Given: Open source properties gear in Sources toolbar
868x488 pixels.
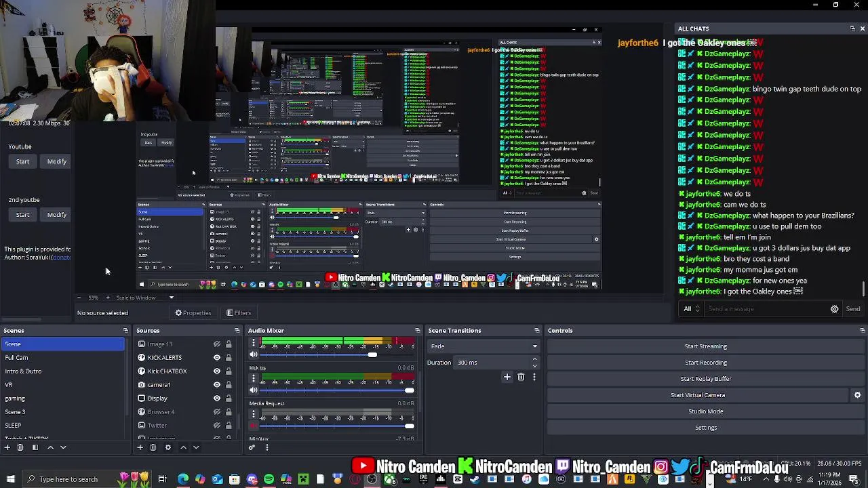Looking at the screenshot, I should pos(168,447).
